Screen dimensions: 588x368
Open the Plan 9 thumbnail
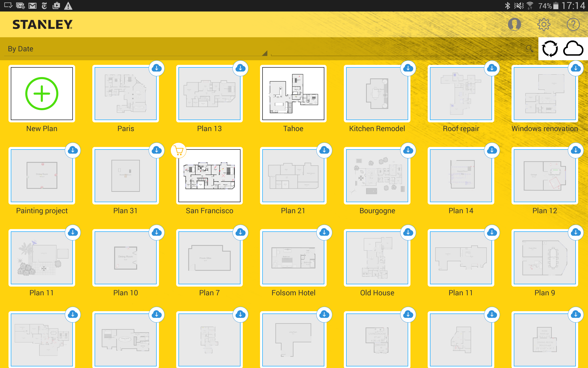click(x=545, y=258)
